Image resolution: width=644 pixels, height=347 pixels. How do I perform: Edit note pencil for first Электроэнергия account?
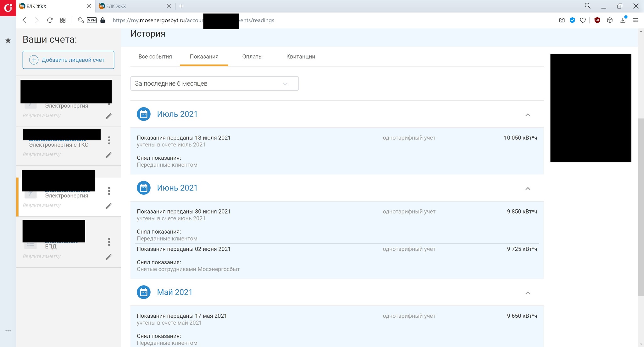click(108, 116)
